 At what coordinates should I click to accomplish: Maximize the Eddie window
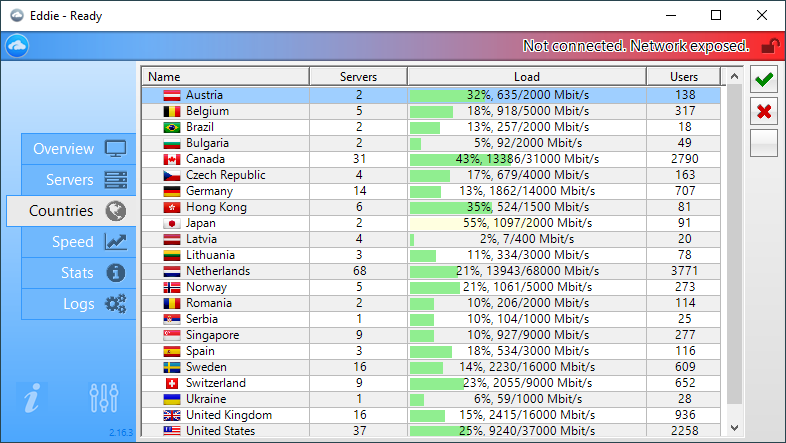pos(716,16)
